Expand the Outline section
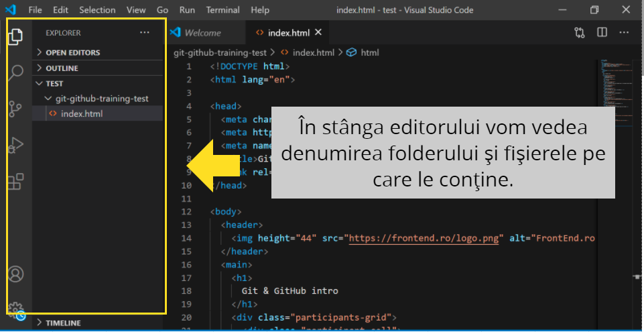 pos(98,68)
